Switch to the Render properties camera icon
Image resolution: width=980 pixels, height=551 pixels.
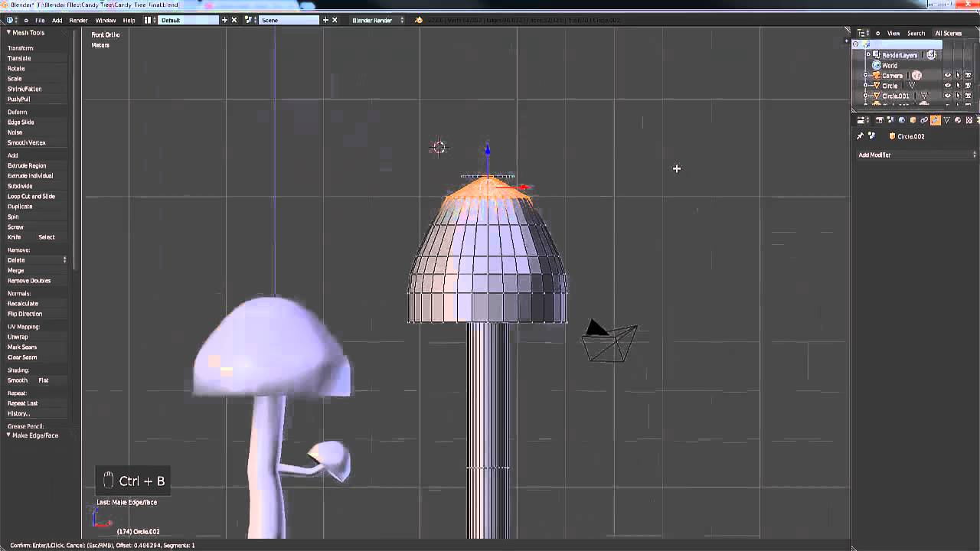pyautogui.click(x=880, y=120)
